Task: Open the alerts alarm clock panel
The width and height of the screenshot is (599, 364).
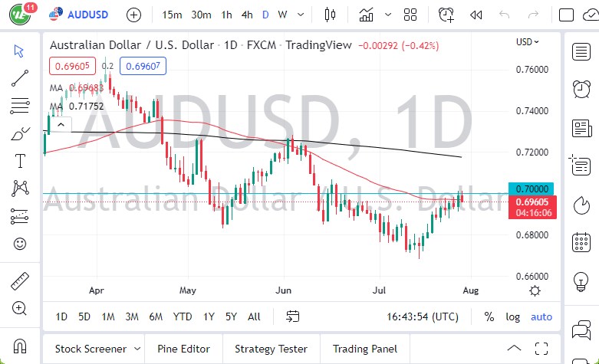Action: pyautogui.click(x=581, y=90)
